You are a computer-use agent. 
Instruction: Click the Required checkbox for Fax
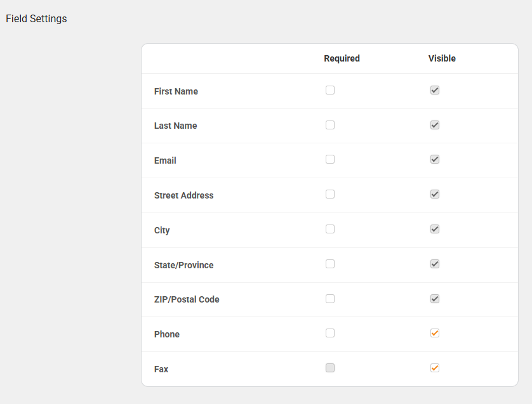pos(330,368)
